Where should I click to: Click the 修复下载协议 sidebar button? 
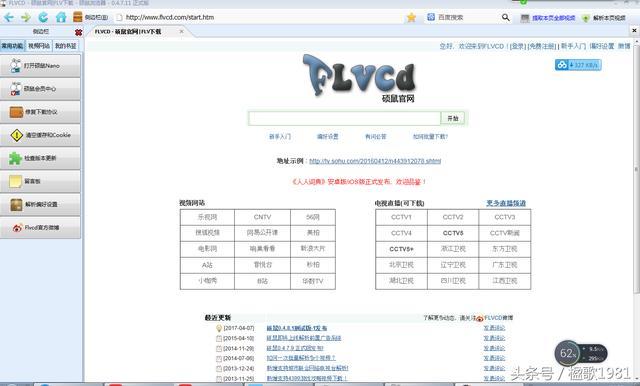(40, 112)
